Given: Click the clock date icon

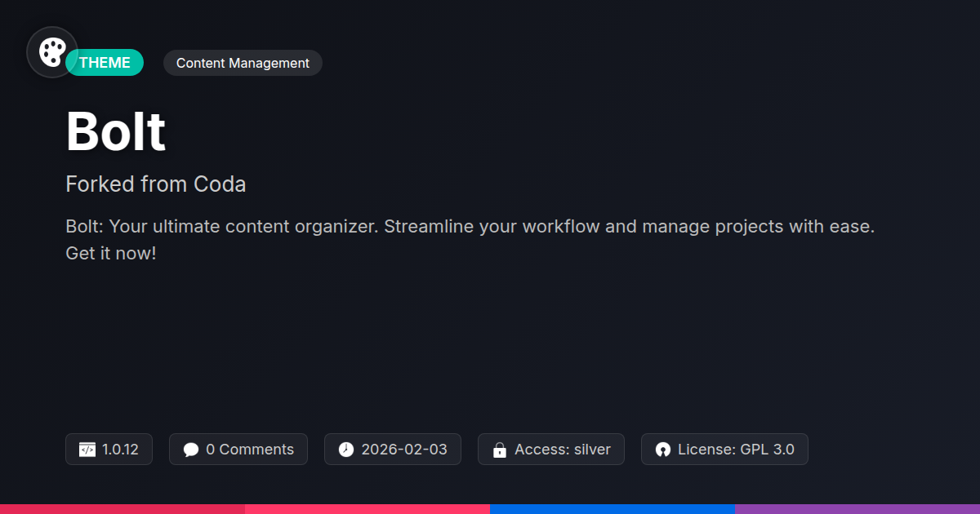Looking at the screenshot, I should pyautogui.click(x=346, y=450).
